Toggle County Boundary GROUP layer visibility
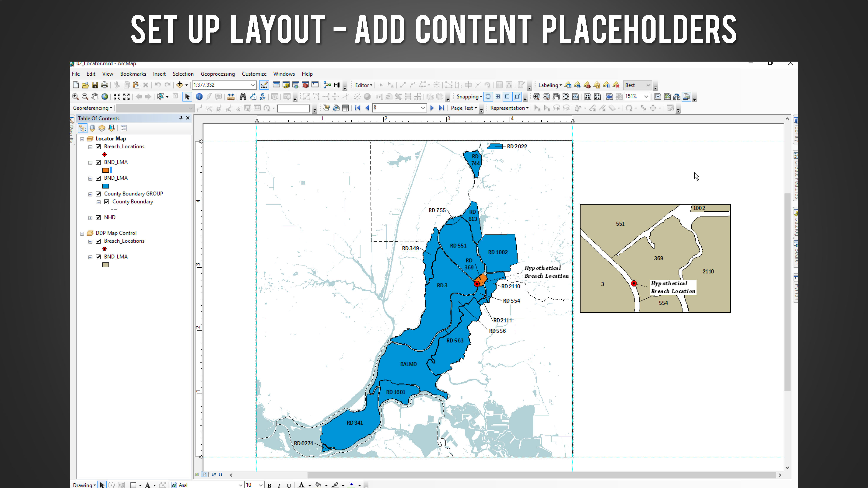Image resolution: width=868 pixels, height=488 pixels. tap(98, 194)
